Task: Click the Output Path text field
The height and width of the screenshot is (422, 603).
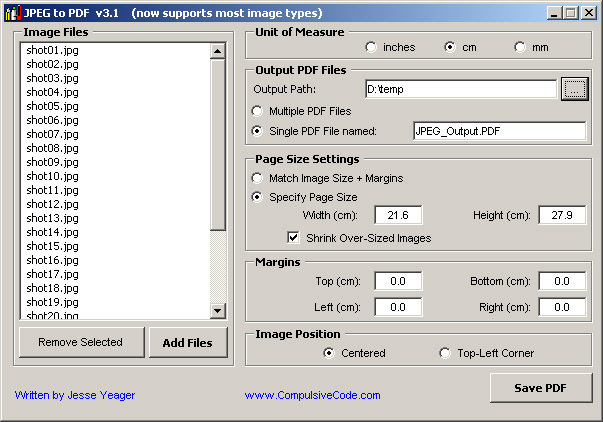Action: click(461, 89)
